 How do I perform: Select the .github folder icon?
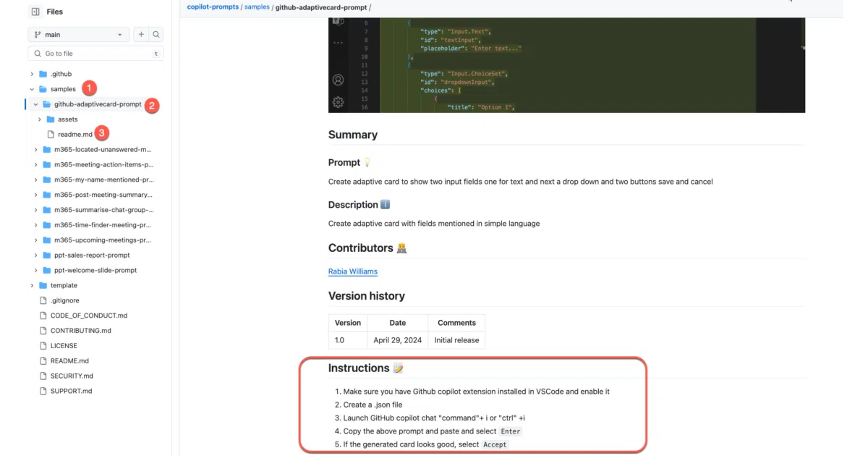point(43,74)
